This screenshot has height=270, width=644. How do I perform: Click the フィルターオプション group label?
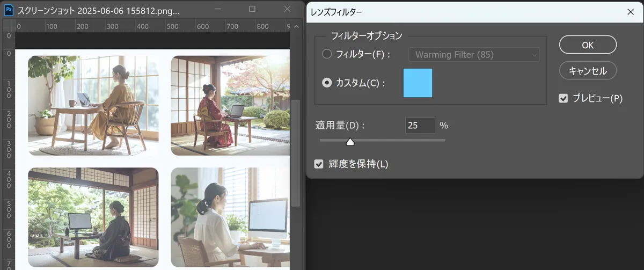(x=367, y=36)
